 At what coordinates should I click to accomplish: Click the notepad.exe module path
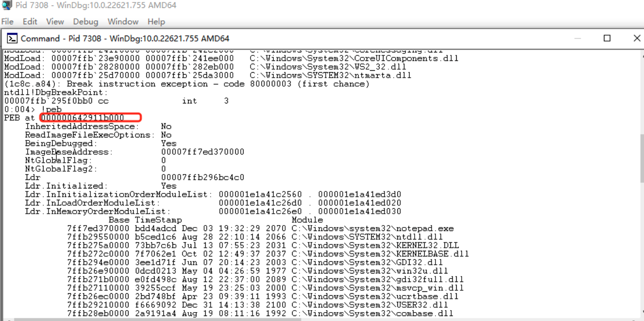tap(373, 229)
